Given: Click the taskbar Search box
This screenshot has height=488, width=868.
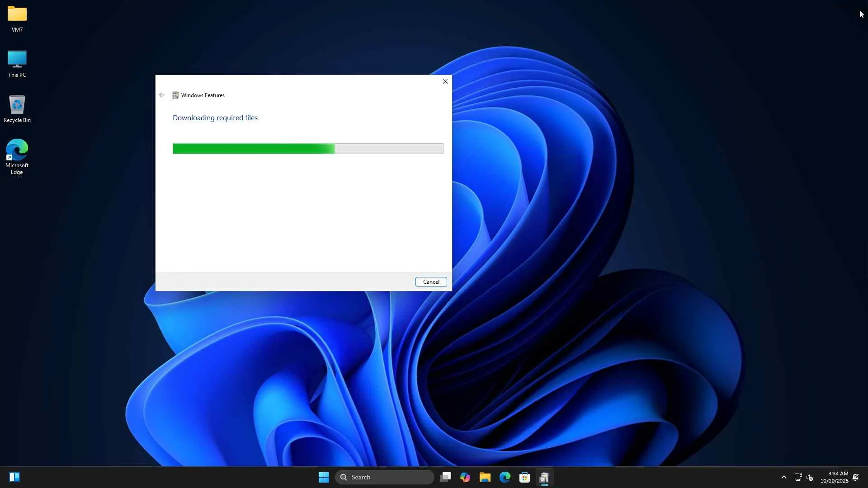Looking at the screenshot, I should point(384,478).
